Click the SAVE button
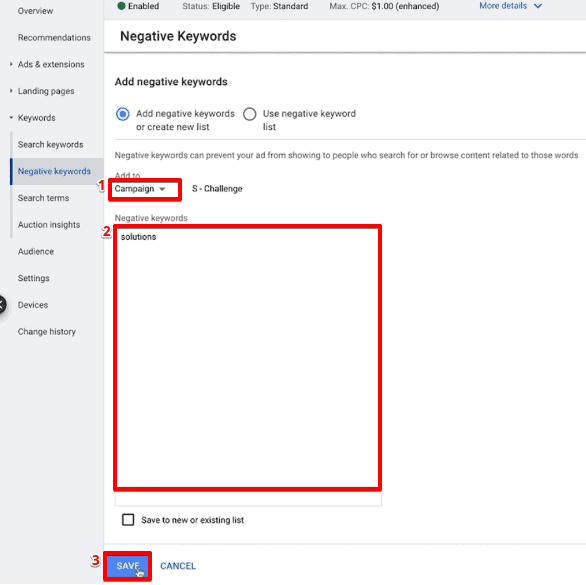The width and height of the screenshot is (586, 585). point(127,566)
